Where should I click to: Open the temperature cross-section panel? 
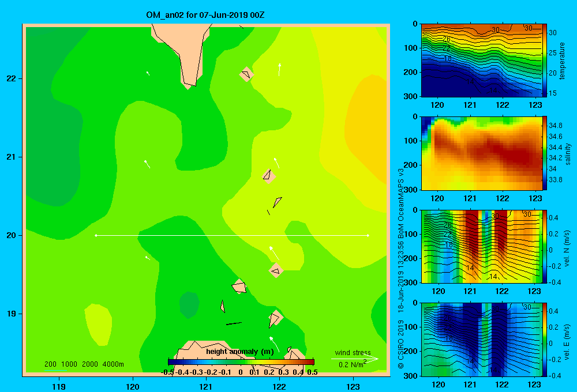pos(482,61)
